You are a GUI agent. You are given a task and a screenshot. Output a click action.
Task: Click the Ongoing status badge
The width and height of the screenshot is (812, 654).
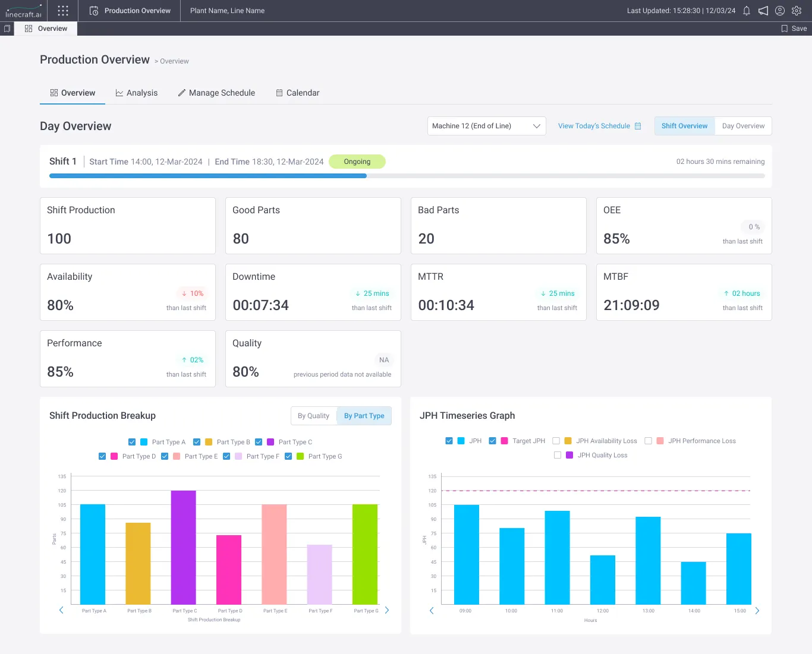click(357, 162)
